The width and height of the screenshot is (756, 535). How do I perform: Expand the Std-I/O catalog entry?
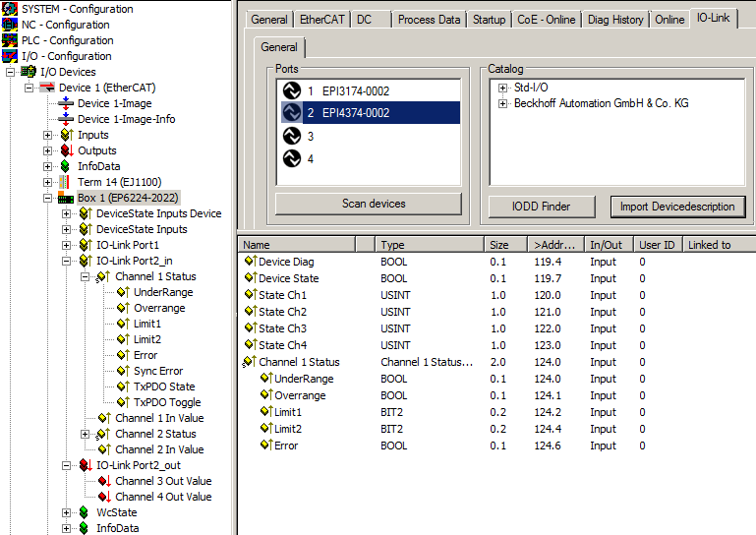(503, 88)
